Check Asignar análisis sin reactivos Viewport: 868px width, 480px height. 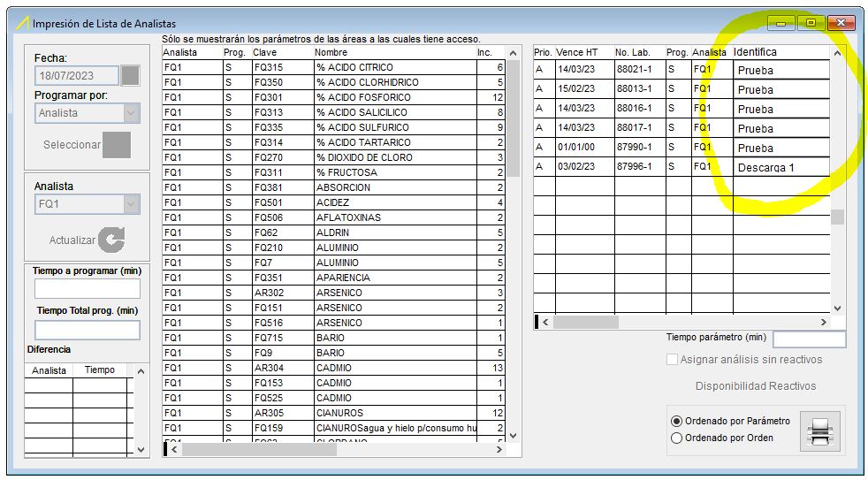pyautogui.click(x=672, y=359)
